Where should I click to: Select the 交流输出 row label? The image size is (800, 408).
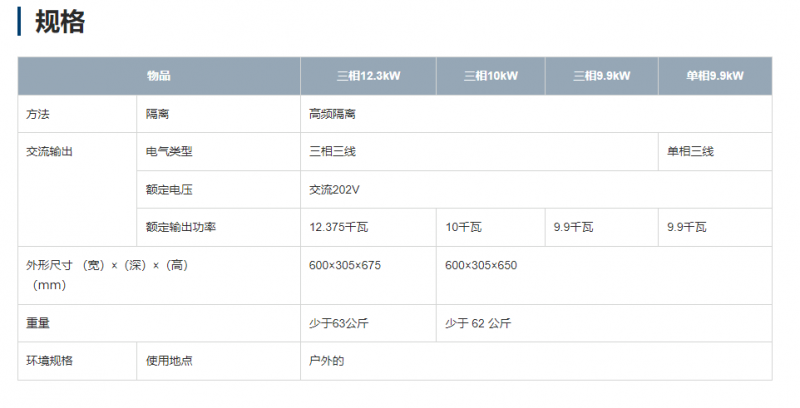coord(50,152)
